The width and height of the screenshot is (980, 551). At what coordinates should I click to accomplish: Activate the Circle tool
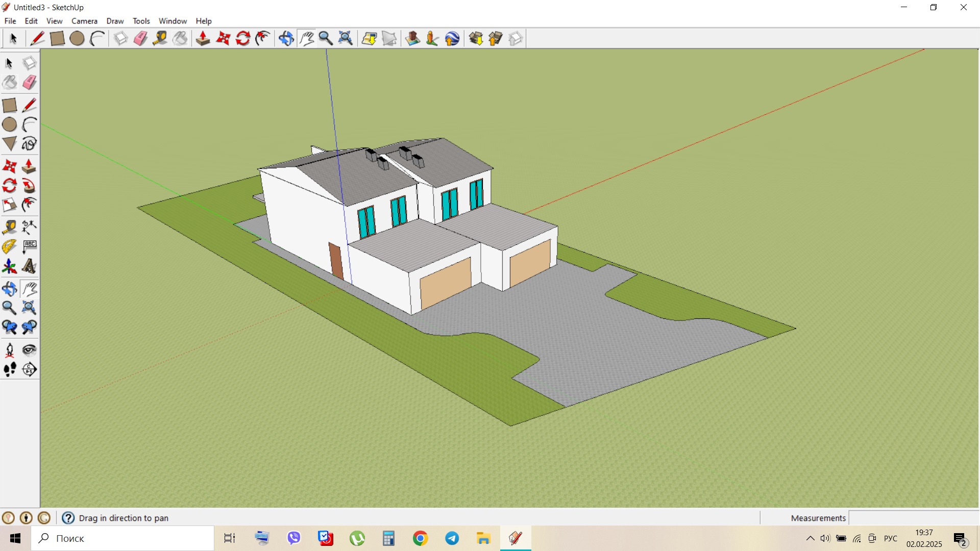(9, 124)
